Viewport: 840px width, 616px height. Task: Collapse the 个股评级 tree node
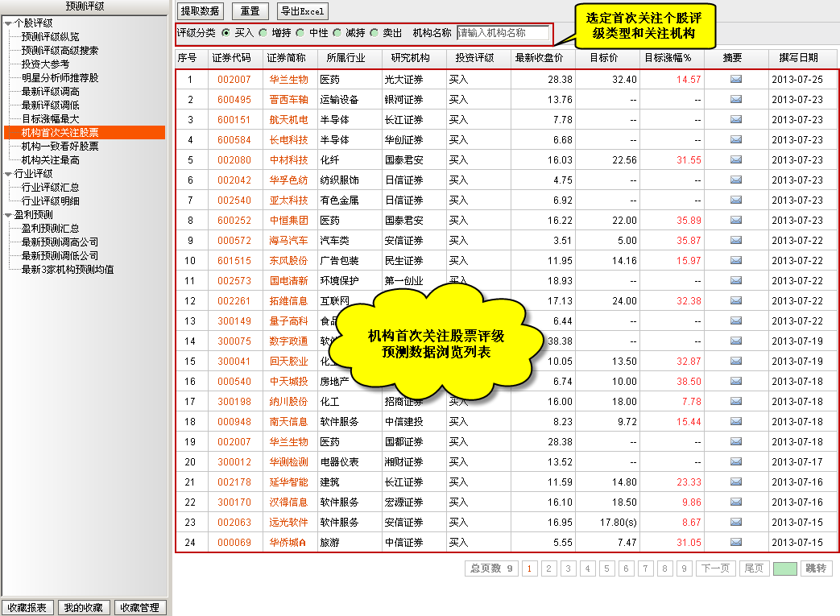(x=8, y=23)
